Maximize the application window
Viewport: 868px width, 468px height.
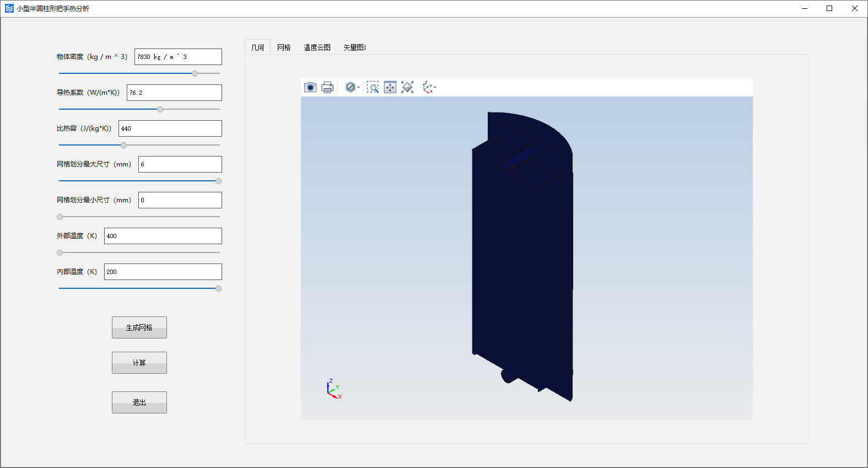tap(829, 8)
